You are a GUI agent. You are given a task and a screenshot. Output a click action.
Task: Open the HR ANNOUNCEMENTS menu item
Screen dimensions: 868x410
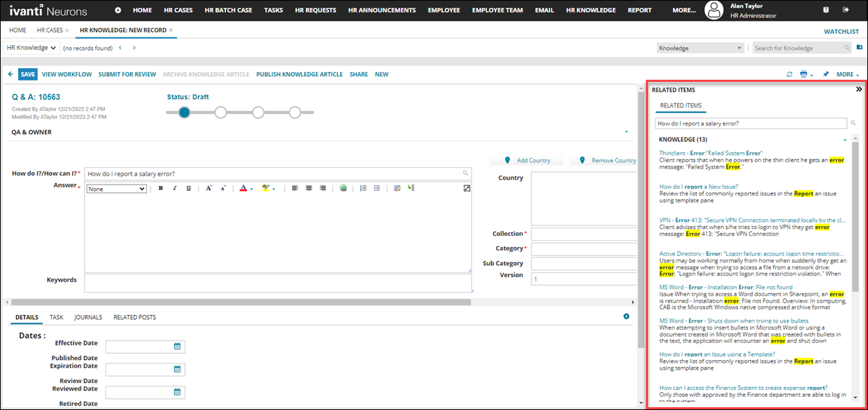(382, 10)
